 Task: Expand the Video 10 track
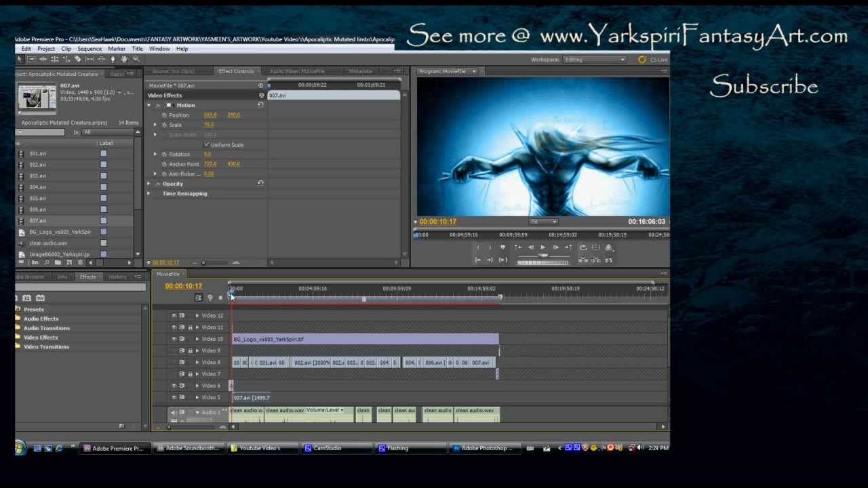click(x=197, y=339)
